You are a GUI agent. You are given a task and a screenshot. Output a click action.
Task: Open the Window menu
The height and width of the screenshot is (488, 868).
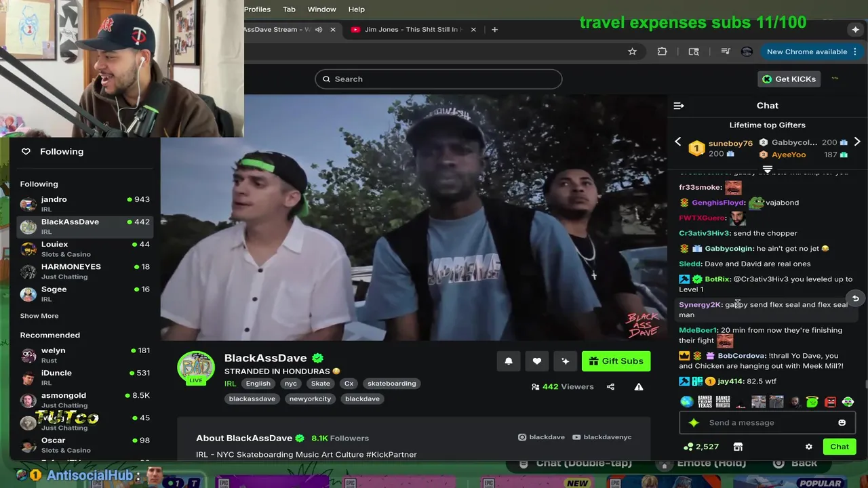click(321, 9)
